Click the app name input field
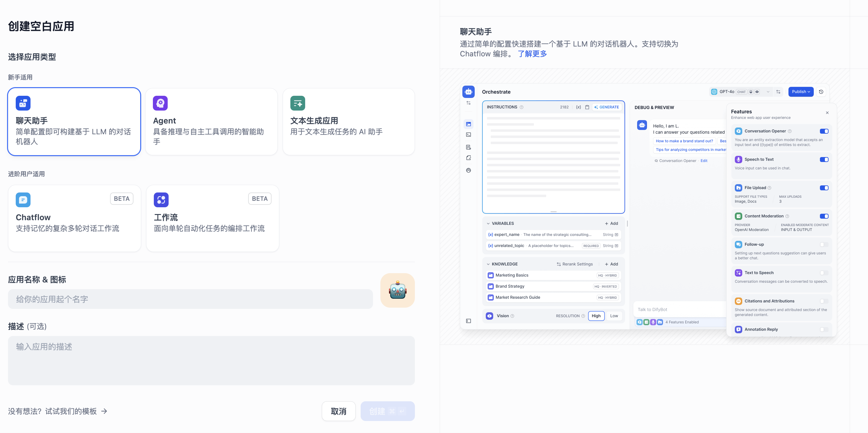Viewport: 868px width, 433px height. point(190,299)
